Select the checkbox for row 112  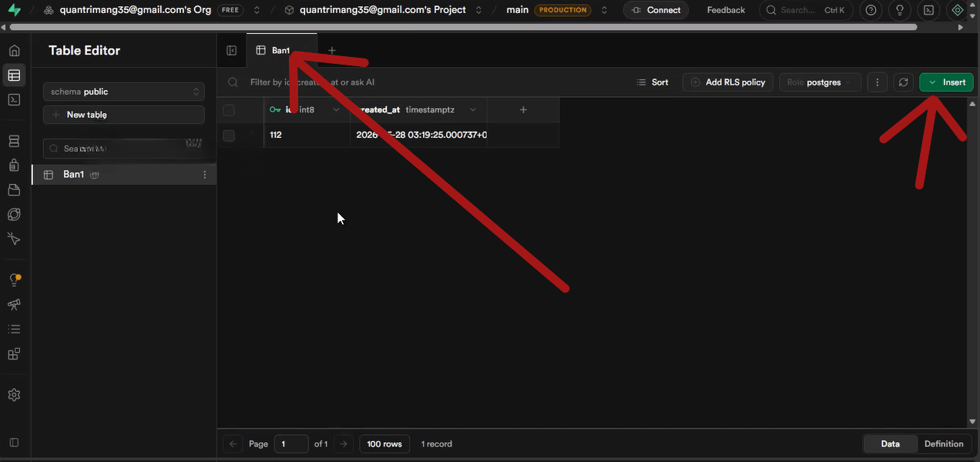pos(229,136)
